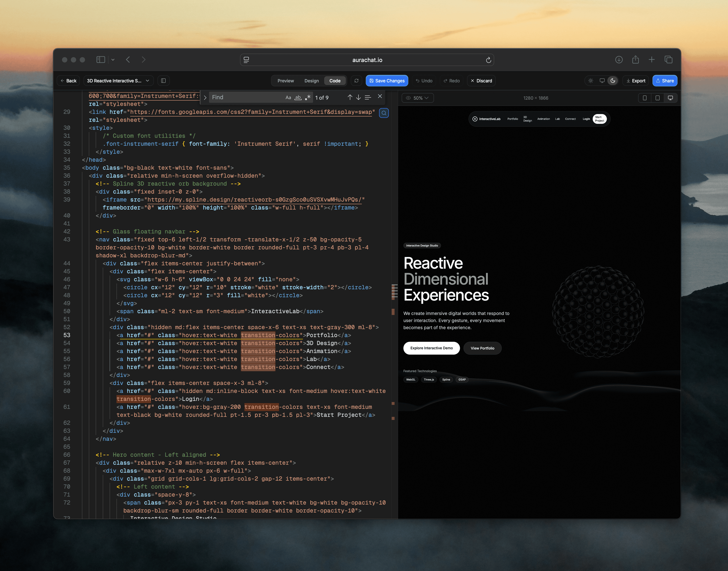Image resolution: width=728 pixels, height=571 pixels.
Task: Go back in browser history
Action: (128, 60)
